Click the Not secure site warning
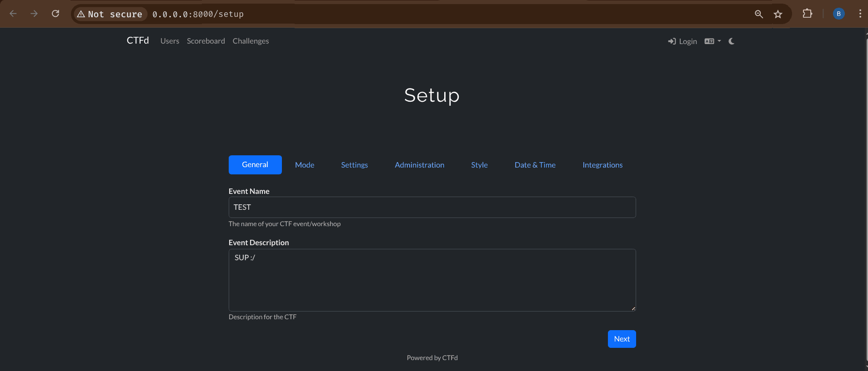 coord(110,14)
